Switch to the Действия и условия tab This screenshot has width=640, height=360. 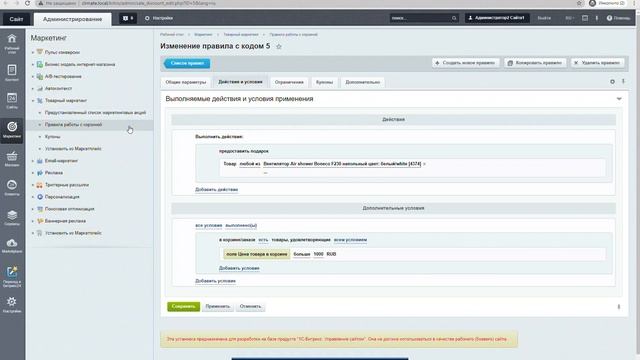[x=240, y=82]
